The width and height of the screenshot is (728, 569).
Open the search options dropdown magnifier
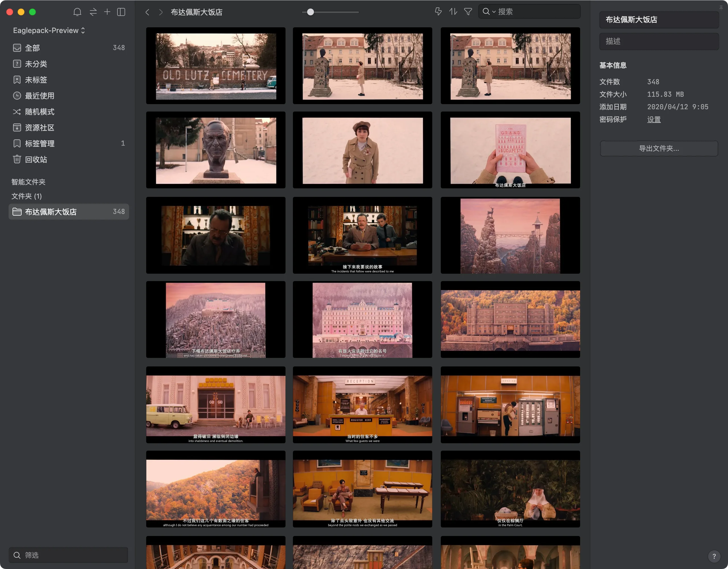[x=489, y=12]
